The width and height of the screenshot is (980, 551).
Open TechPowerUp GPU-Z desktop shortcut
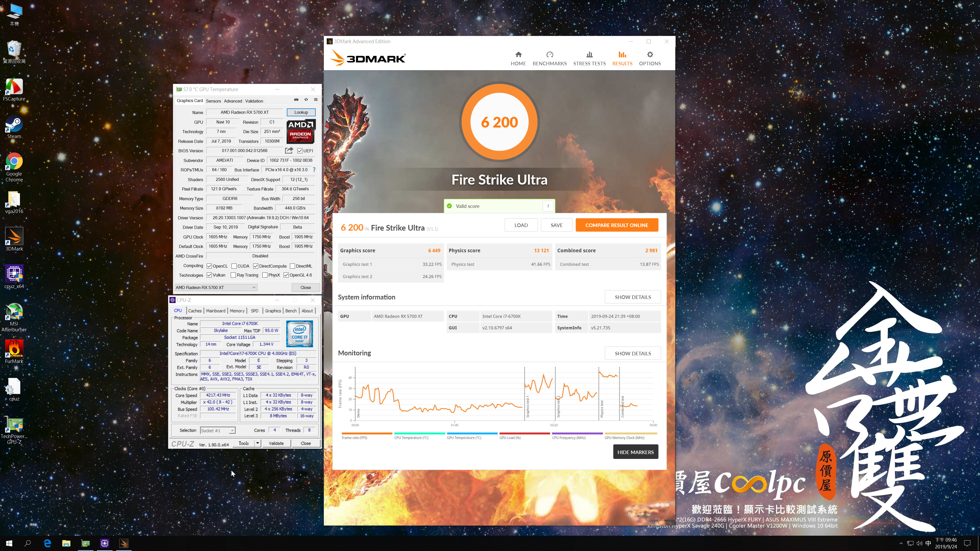(14, 430)
